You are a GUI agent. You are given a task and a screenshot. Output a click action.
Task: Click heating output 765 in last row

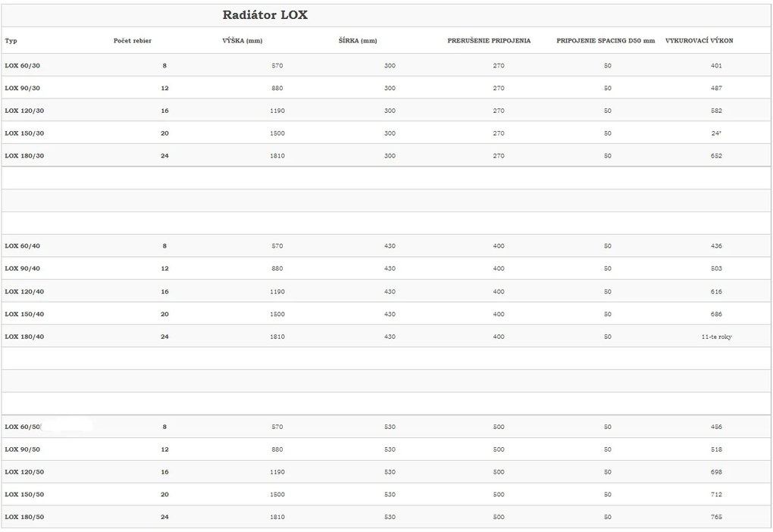coord(716,517)
